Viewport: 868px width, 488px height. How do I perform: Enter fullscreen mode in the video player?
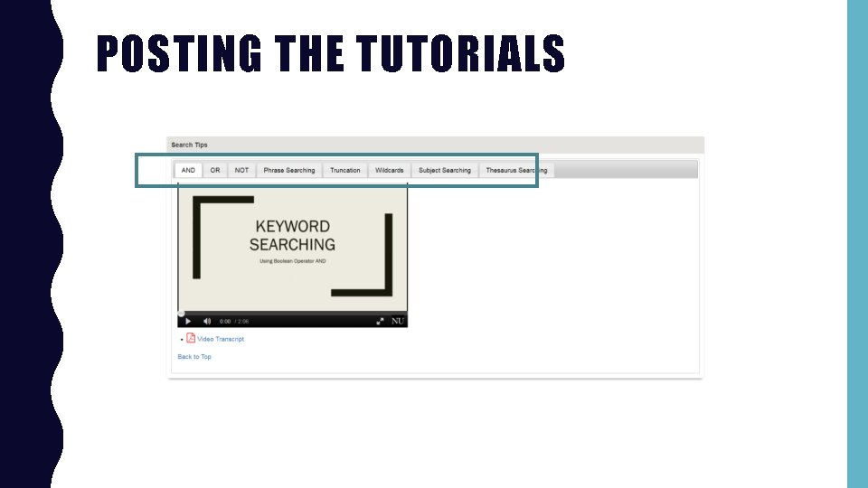pos(380,321)
